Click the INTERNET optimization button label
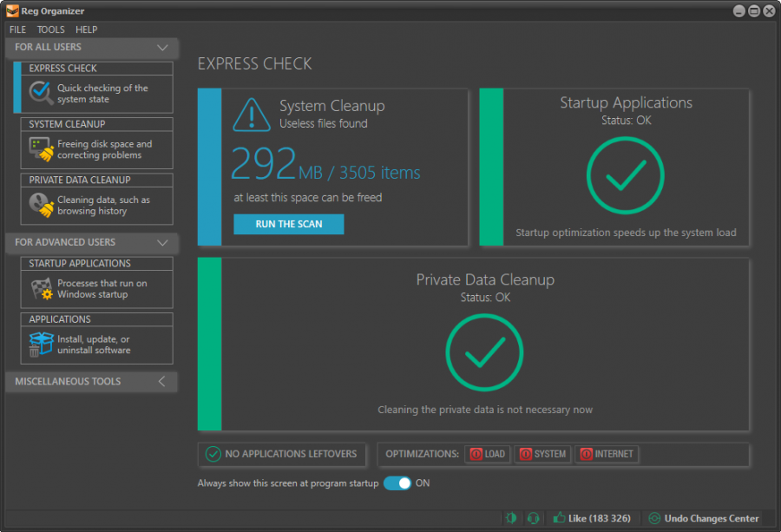 [614, 454]
